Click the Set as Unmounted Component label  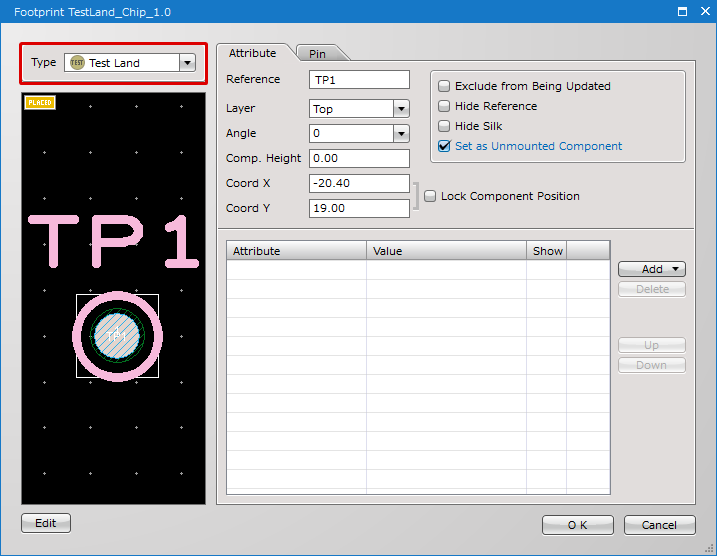pyautogui.click(x=538, y=146)
